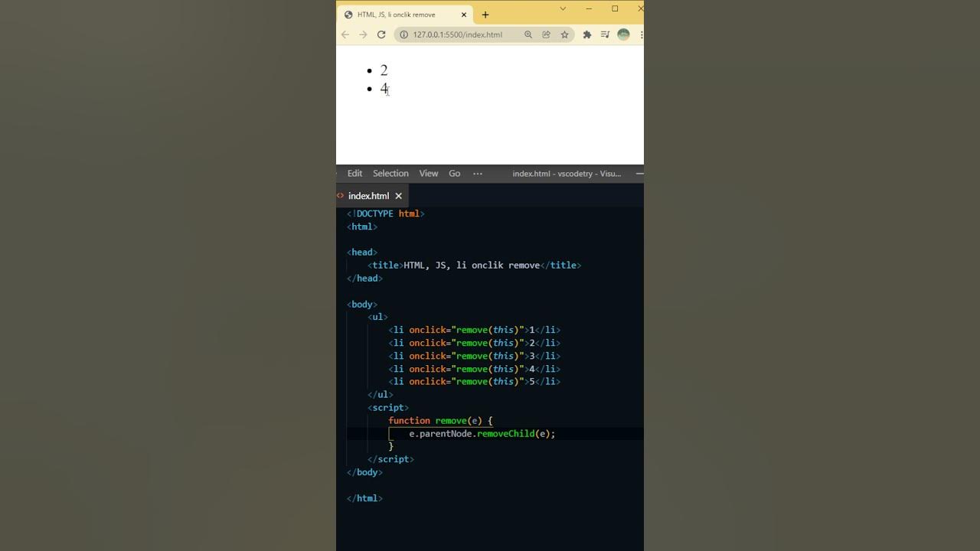Image resolution: width=980 pixels, height=551 pixels.
Task: Click the address bar URL 127.0.0.1:5500/index.html
Action: point(457,34)
